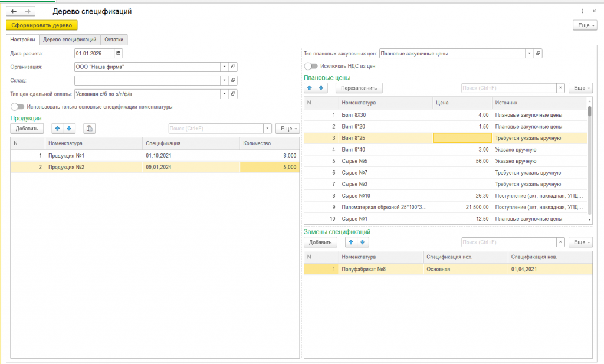Open the Организация field's linked item
604x364 pixels.
(x=233, y=67)
